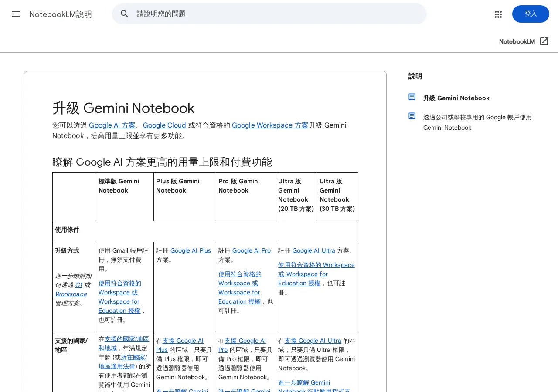This screenshot has height=392, width=558.
Task: Follow the italic Workspace link under 升級方式
Action: click(71, 294)
